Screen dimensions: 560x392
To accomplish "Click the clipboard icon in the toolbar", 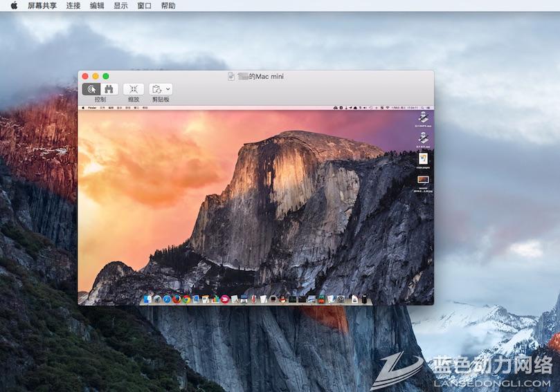I will point(157,89).
